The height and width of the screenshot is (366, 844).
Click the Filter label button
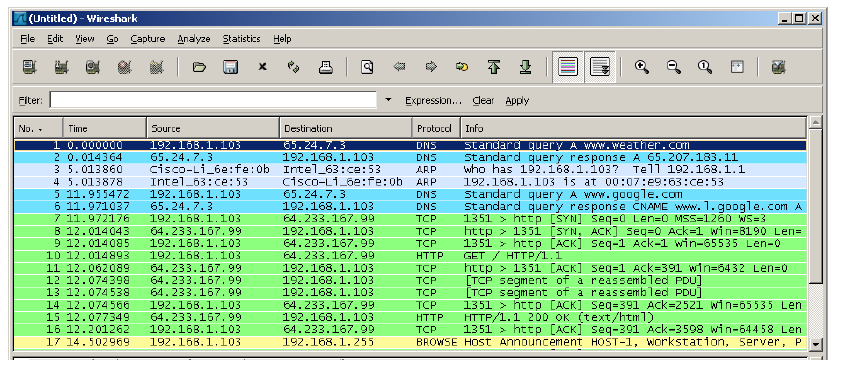pos(30,101)
